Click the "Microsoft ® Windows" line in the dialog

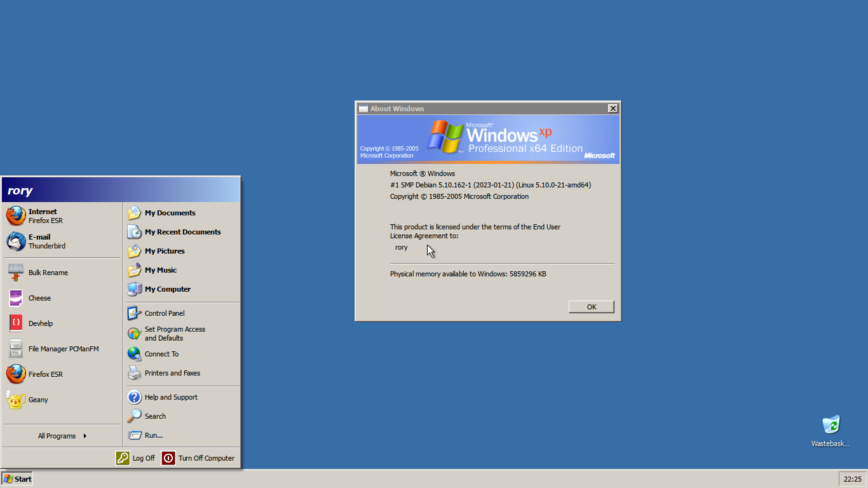coord(423,173)
